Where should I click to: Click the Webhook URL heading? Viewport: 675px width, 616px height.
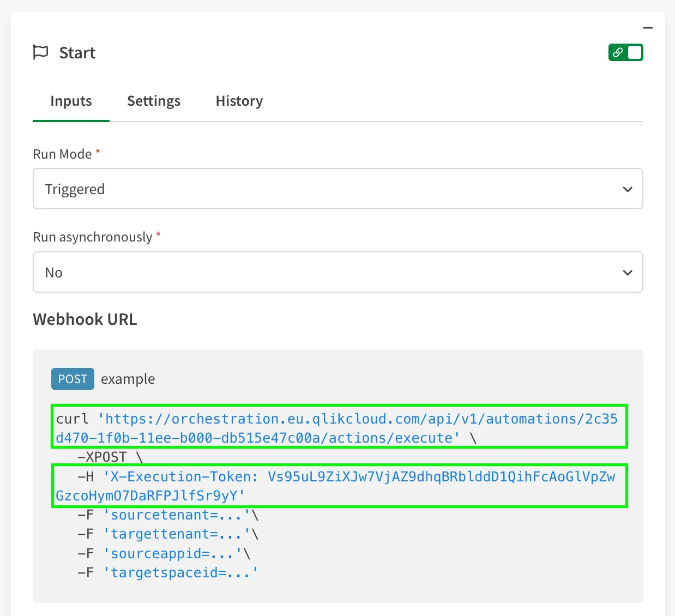(x=85, y=319)
